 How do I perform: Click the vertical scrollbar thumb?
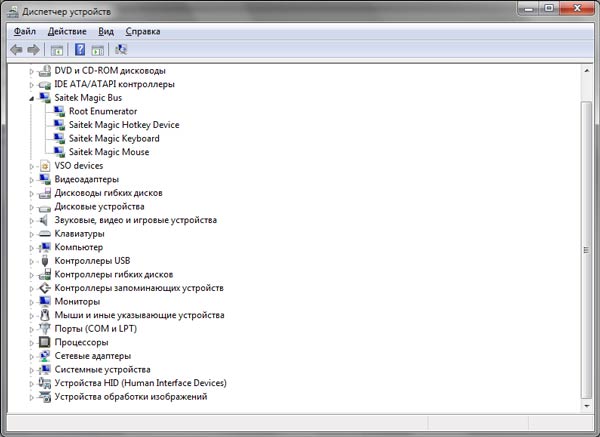[x=587, y=250]
